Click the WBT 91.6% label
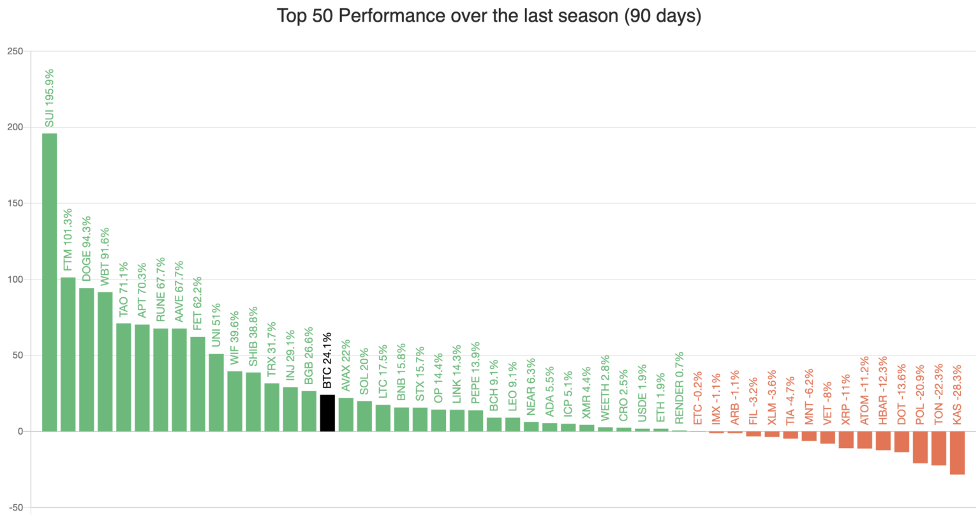This screenshot has height=515, width=980. [105, 256]
